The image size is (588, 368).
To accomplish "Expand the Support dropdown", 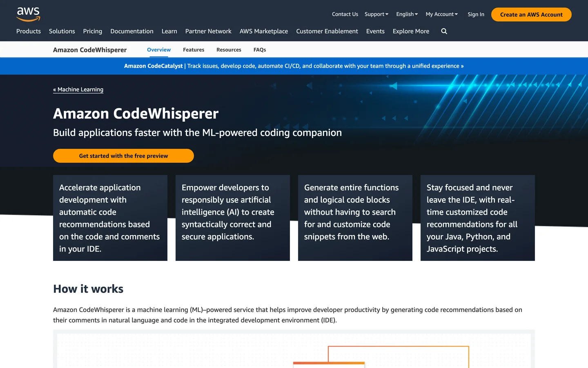I will click(376, 14).
